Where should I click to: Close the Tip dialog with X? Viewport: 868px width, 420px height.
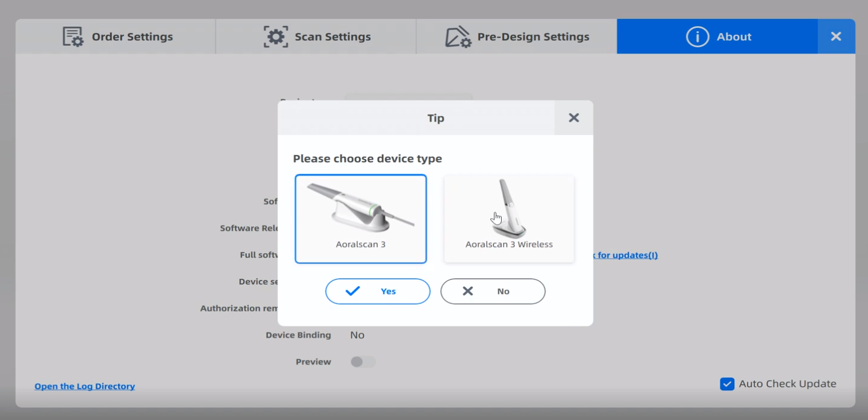pyautogui.click(x=573, y=118)
